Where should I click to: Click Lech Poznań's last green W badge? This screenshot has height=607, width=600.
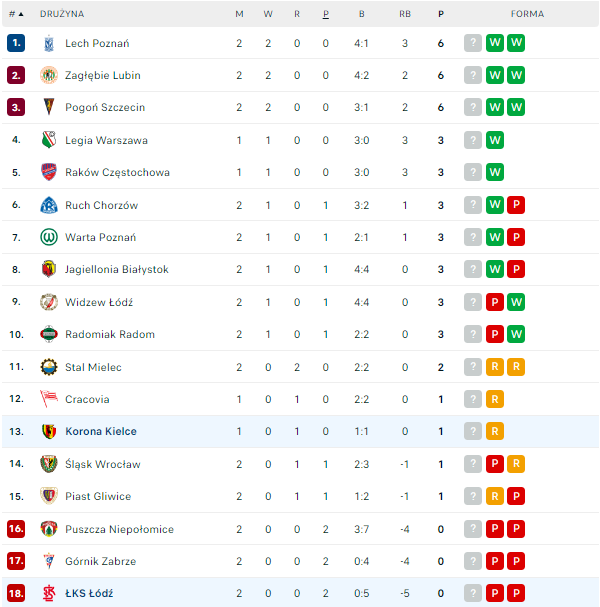[516, 43]
